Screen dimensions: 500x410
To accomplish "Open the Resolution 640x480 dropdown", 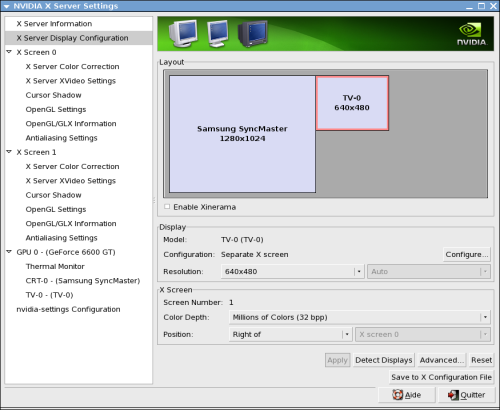I will [292, 271].
